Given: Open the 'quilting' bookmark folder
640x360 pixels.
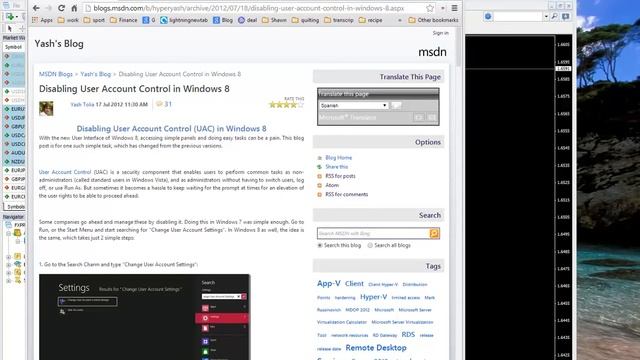Looking at the screenshot, I should pyautogui.click(x=305, y=20).
